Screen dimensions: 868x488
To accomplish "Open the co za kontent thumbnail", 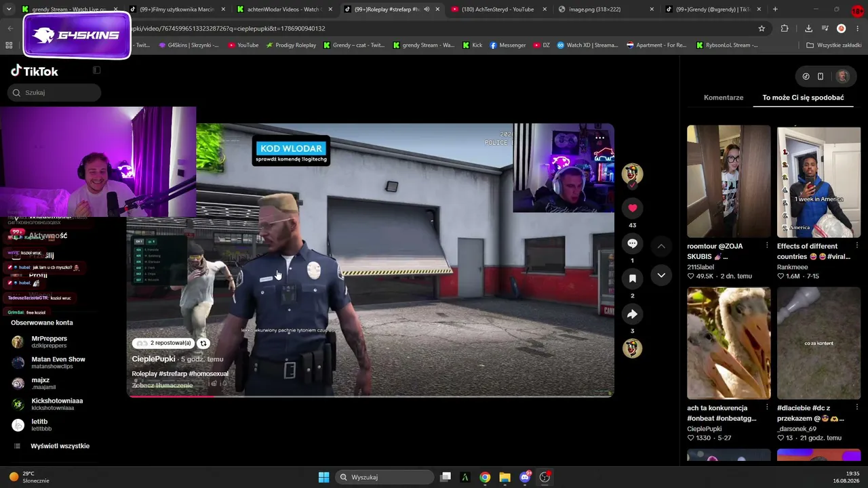I will 818,343.
